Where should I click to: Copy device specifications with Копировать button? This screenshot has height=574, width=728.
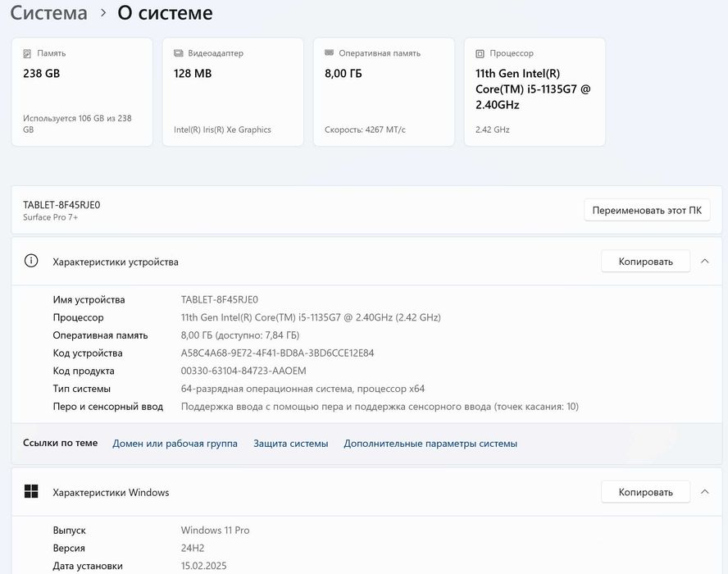coord(645,262)
